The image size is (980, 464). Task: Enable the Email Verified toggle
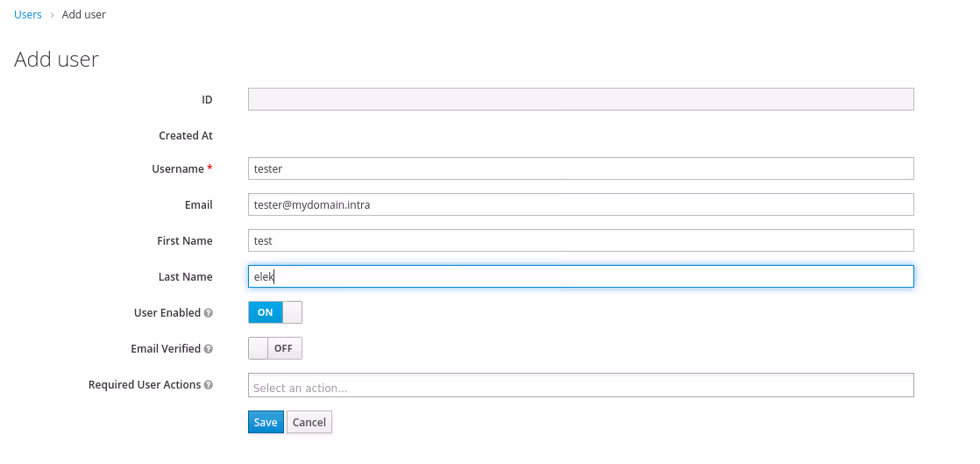tap(275, 348)
